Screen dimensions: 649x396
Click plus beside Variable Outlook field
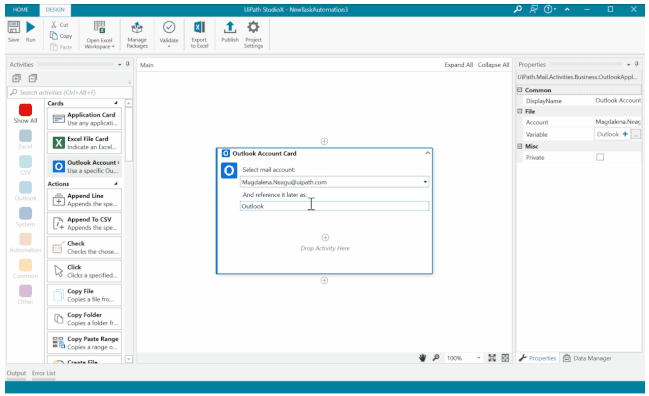(625, 134)
